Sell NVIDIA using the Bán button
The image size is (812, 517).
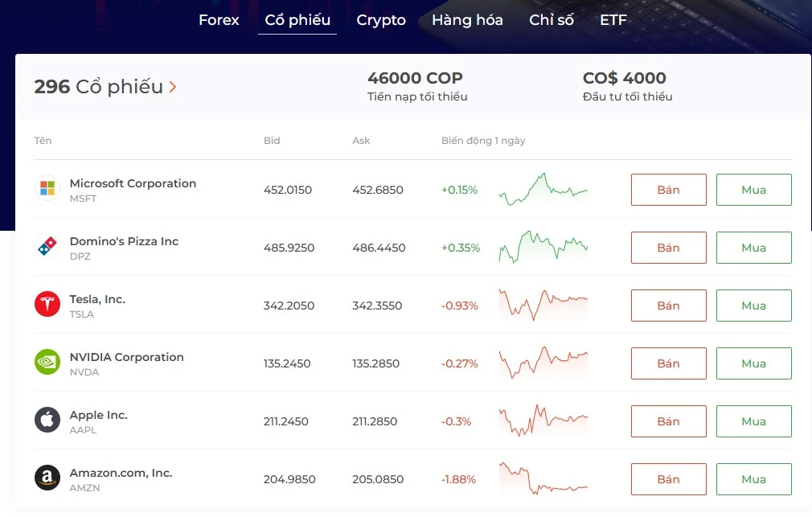[668, 363]
